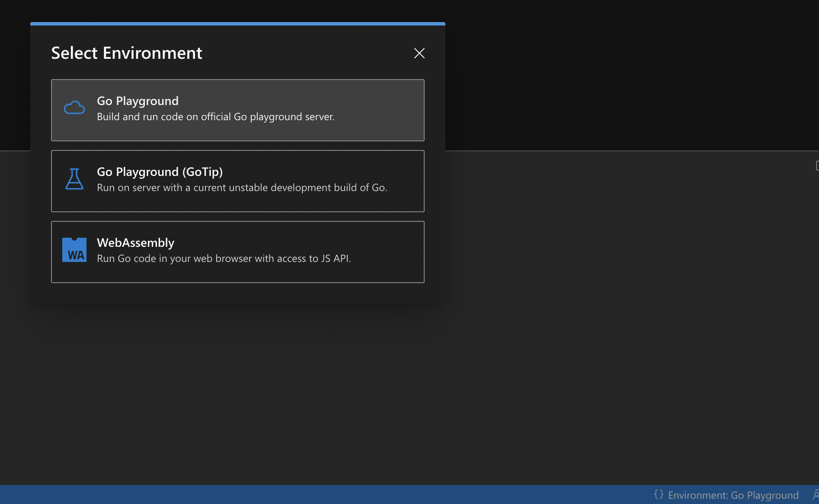Select the Go Playground (GoTip) environment option
819x504 pixels.
pyautogui.click(x=237, y=181)
